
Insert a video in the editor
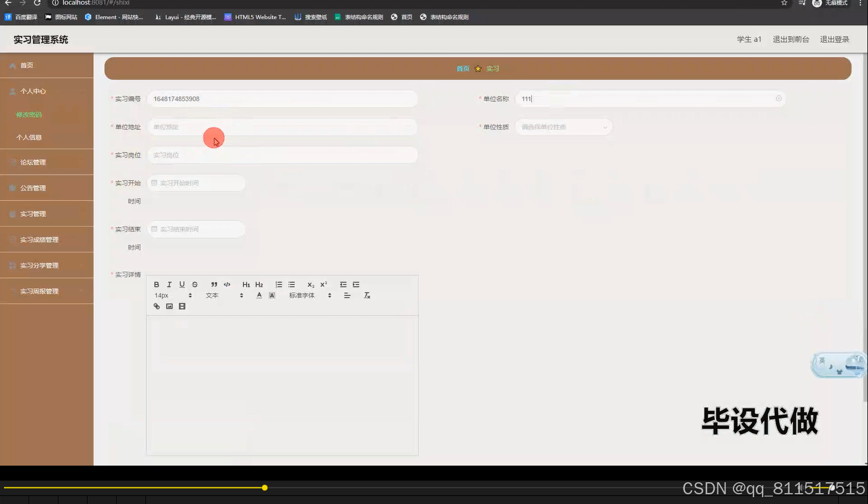click(x=182, y=306)
